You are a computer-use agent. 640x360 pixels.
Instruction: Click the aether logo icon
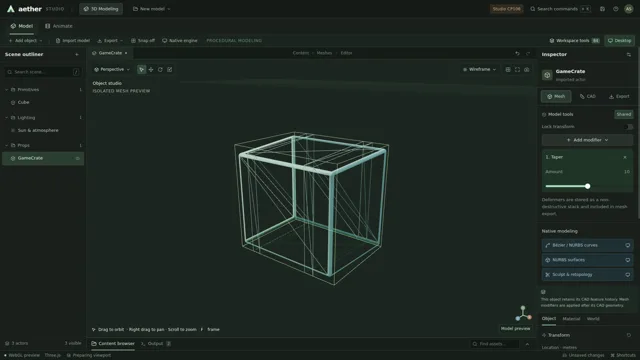pos(11,9)
